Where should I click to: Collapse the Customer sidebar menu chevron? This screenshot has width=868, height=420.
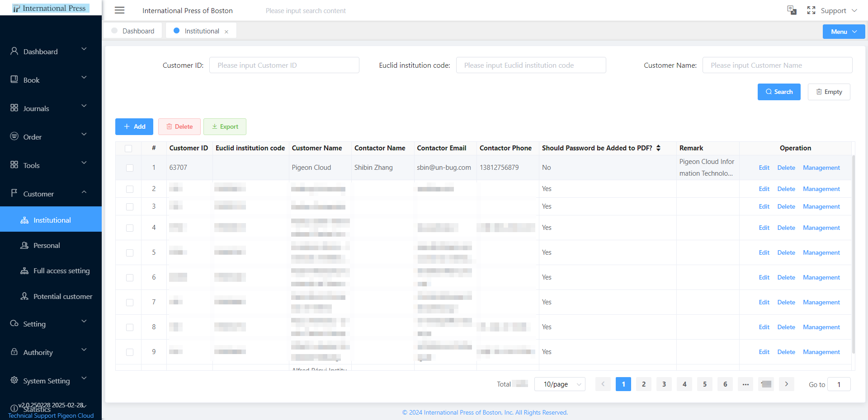point(84,192)
